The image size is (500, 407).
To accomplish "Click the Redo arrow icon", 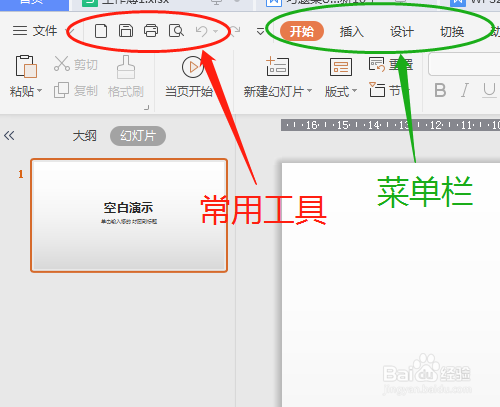I will [x=235, y=31].
